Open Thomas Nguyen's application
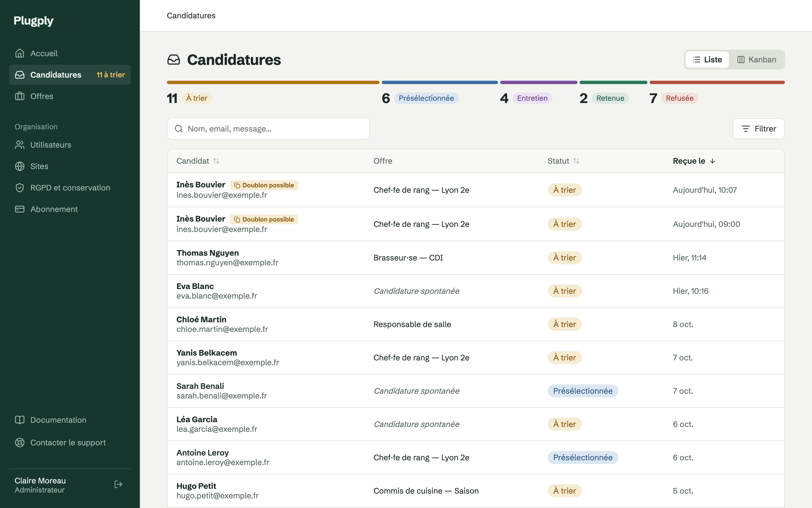The height and width of the screenshot is (508, 812). tap(476, 258)
